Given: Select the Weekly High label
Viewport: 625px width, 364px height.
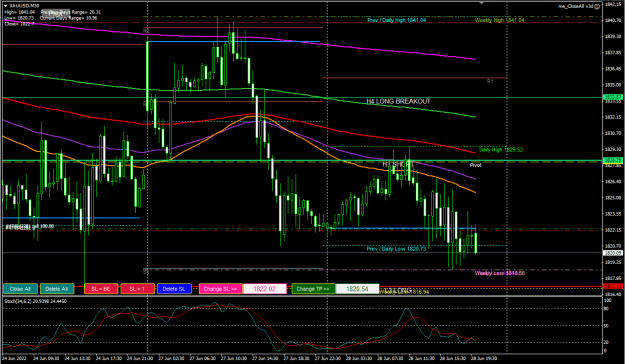Looking at the screenshot, I should tap(499, 20).
